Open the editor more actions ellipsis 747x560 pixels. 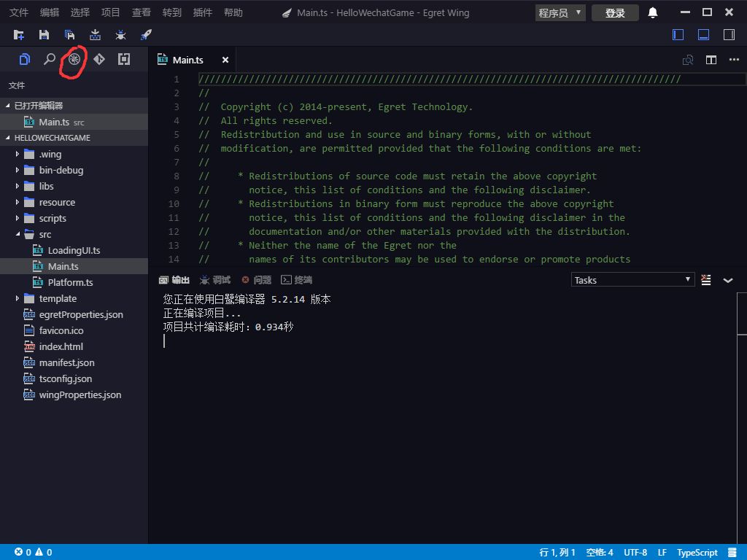point(734,60)
